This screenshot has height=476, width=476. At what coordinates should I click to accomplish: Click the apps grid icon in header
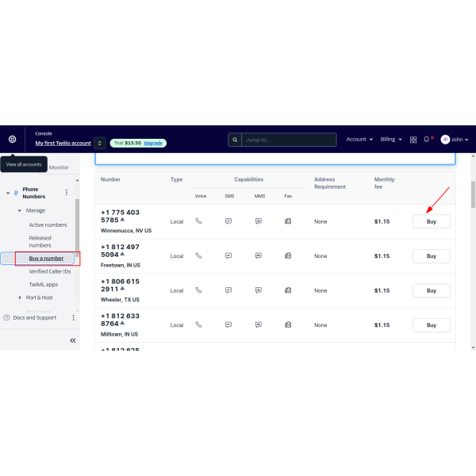click(413, 140)
